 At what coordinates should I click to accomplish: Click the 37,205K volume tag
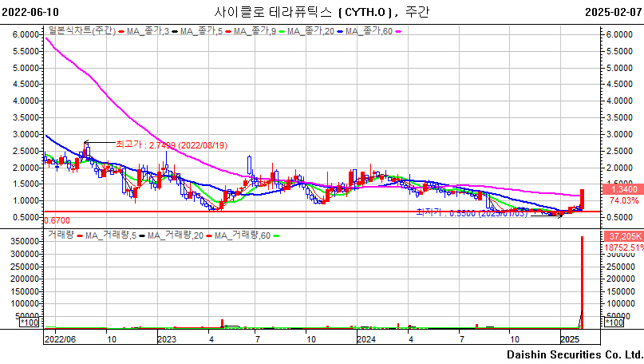click(624, 236)
